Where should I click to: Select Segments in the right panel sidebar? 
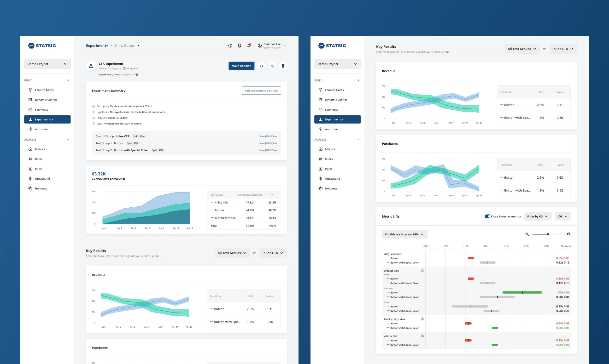(337, 110)
